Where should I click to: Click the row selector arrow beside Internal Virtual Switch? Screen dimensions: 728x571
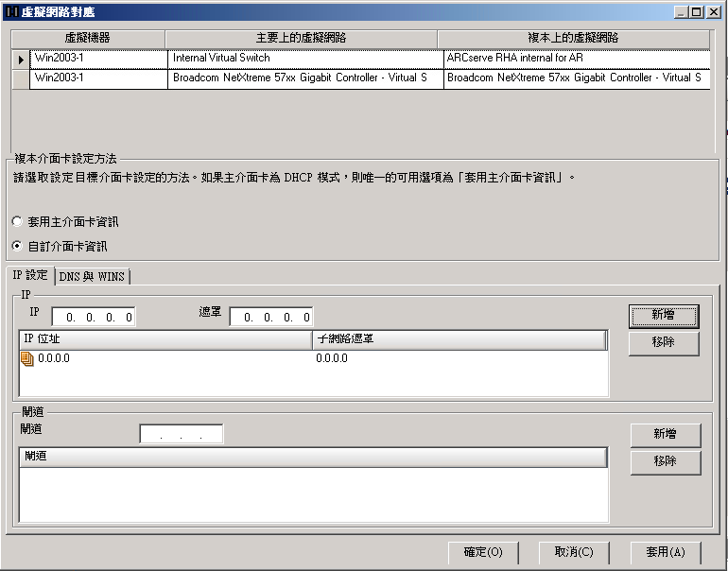pos(21,60)
